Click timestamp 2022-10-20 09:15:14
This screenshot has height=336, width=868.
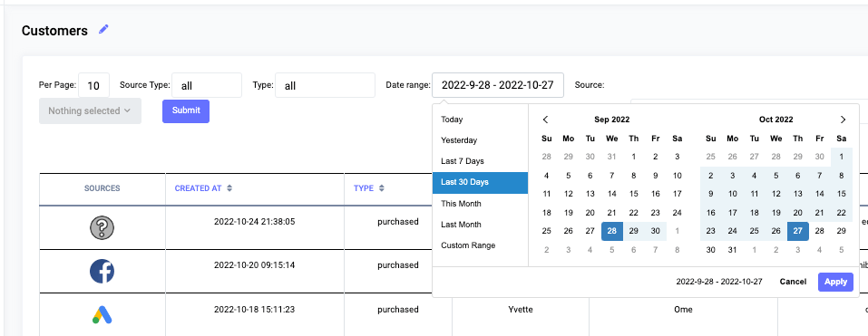[x=255, y=265]
